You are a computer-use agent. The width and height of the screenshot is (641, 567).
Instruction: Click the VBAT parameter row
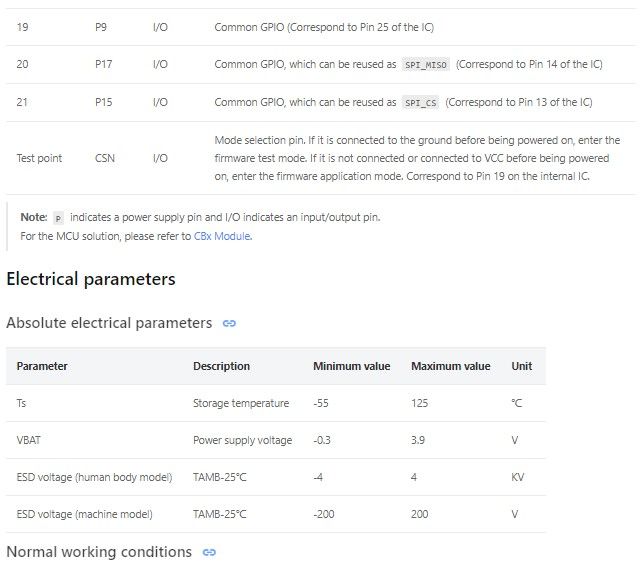(276, 440)
